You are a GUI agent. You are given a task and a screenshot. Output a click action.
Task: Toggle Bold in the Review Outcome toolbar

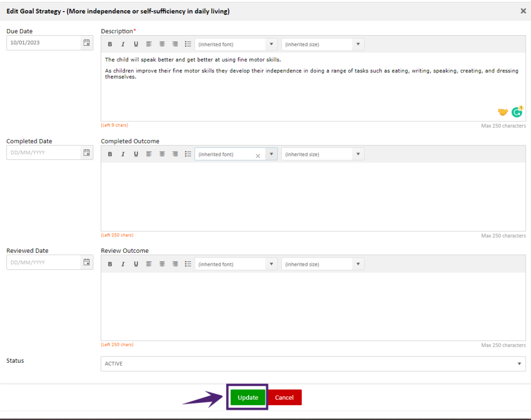(x=110, y=264)
